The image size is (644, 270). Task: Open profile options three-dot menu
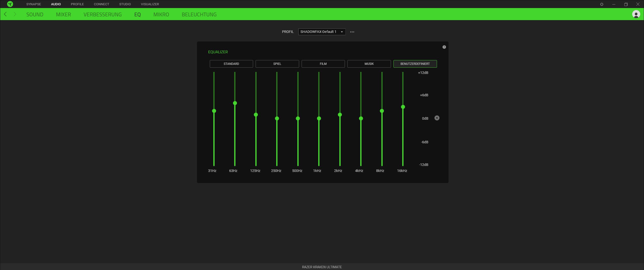coord(352,32)
